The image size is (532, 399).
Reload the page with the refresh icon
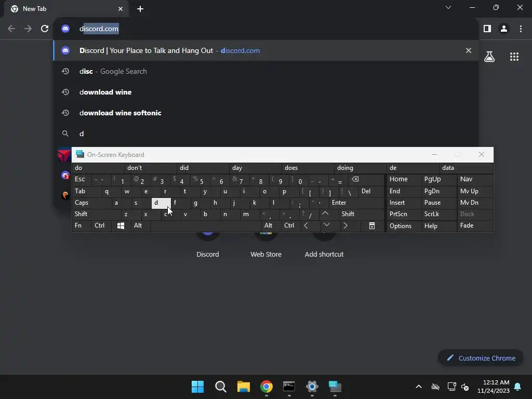coord(45,29)
